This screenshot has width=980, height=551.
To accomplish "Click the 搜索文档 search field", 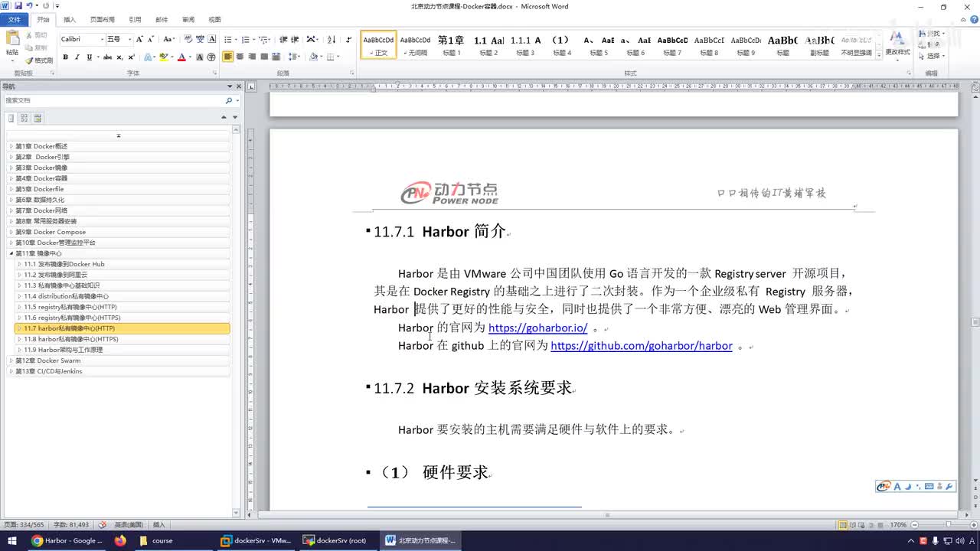I will pyautogui.click(x=113, y=100).
